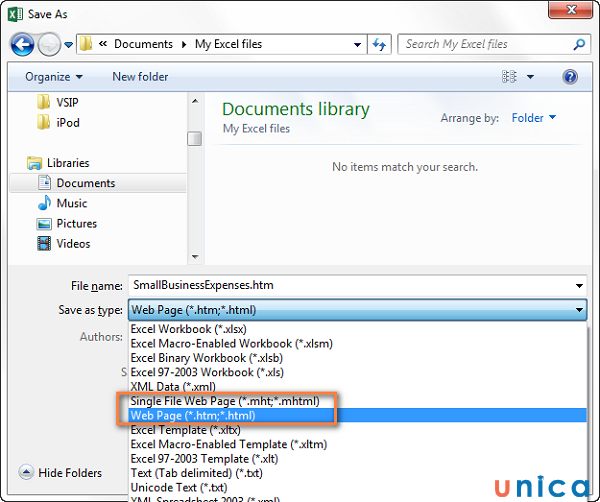
Task: Open the Arrange by Folder dropdown
Action: [x=533, y=118]
